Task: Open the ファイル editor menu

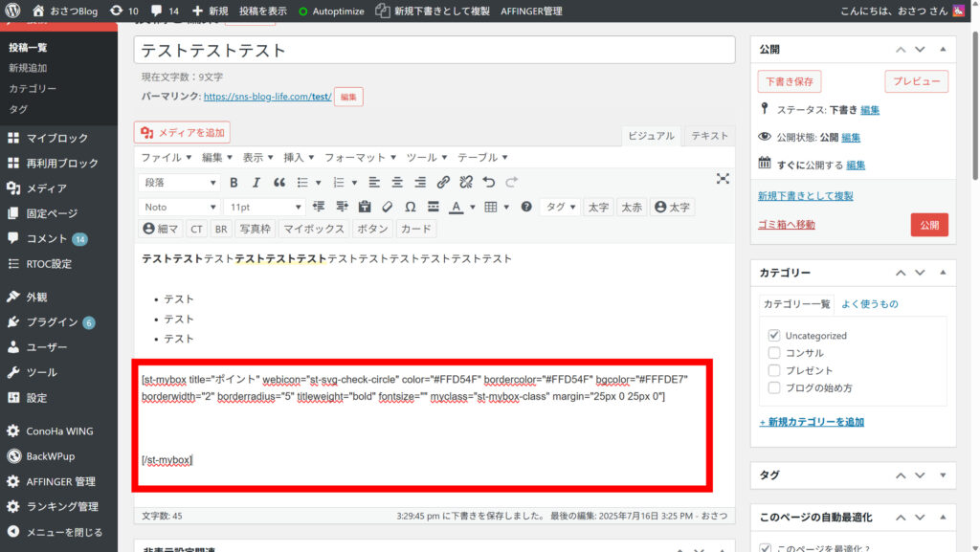Action: [x=166, y=157]
